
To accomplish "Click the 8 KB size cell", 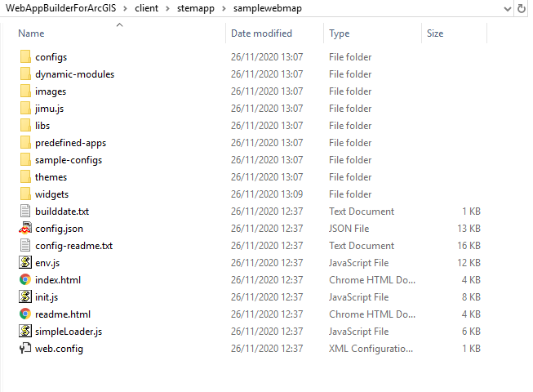I will coord(471,296).
